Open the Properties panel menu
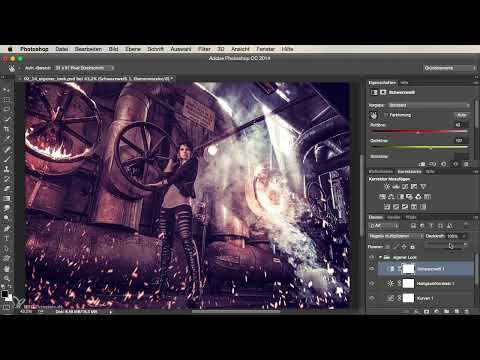The width and height of the screenshot is (480, 360). coord(476,83)
